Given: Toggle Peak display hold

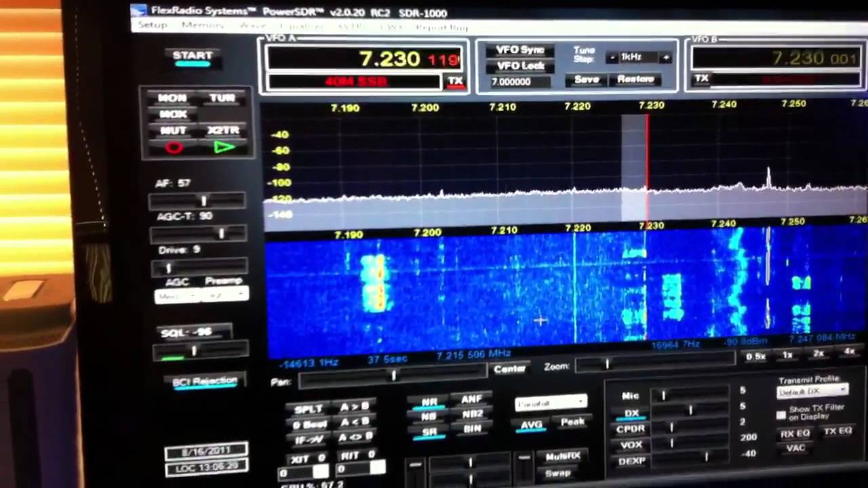Looking at the screenshot, I should (x=572, y=422).
